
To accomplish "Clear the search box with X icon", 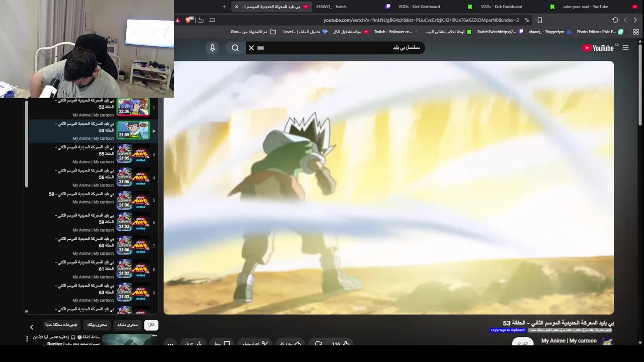I will tap(251, 48).
